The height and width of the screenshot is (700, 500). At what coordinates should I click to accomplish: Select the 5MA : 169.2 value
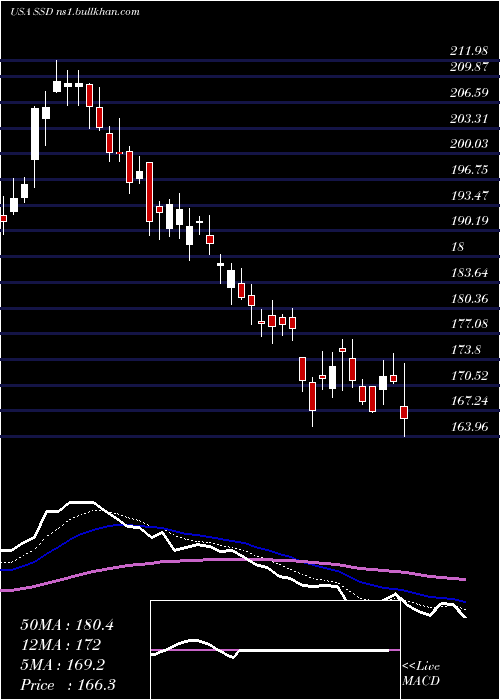click(63, 665)
